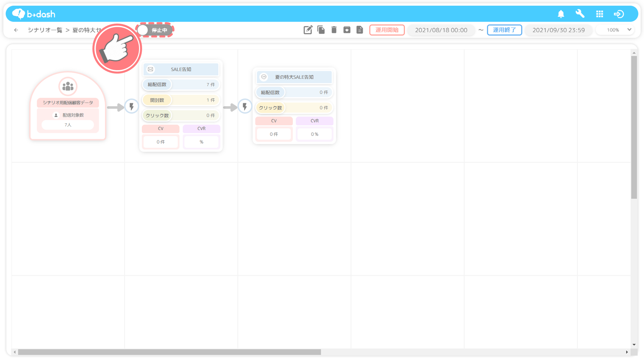Click the notification bell icon
644x362 pixels.
click(561, 14)
